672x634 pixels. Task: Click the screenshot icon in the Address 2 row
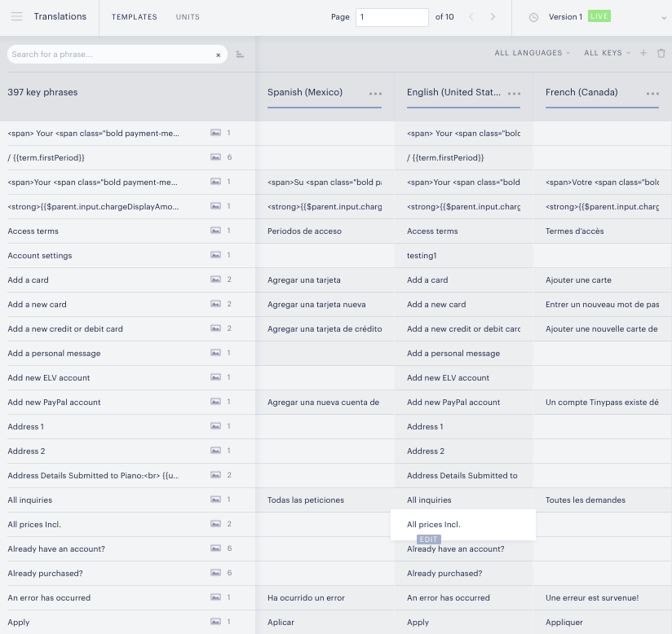click(215, 450)
